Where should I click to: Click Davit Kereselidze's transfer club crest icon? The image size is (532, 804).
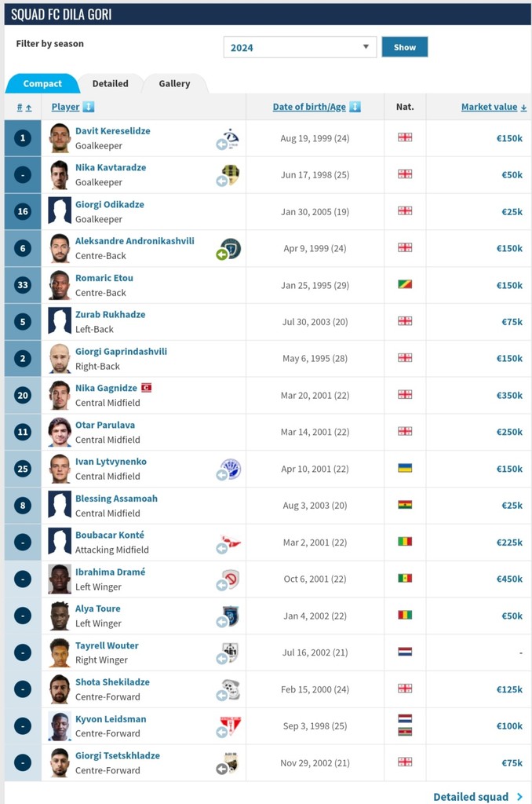click(230, 137)
